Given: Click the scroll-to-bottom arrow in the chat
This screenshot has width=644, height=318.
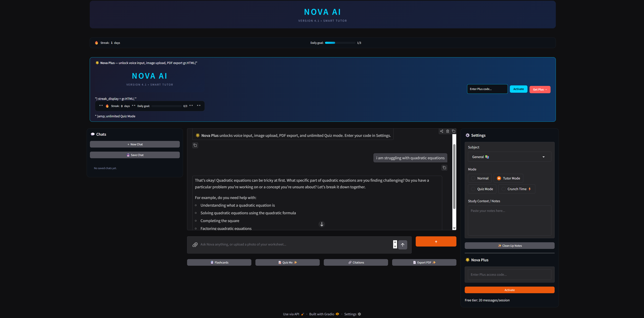Looking at the screenshot, I should pyautogui.click(x=322, y=224).
